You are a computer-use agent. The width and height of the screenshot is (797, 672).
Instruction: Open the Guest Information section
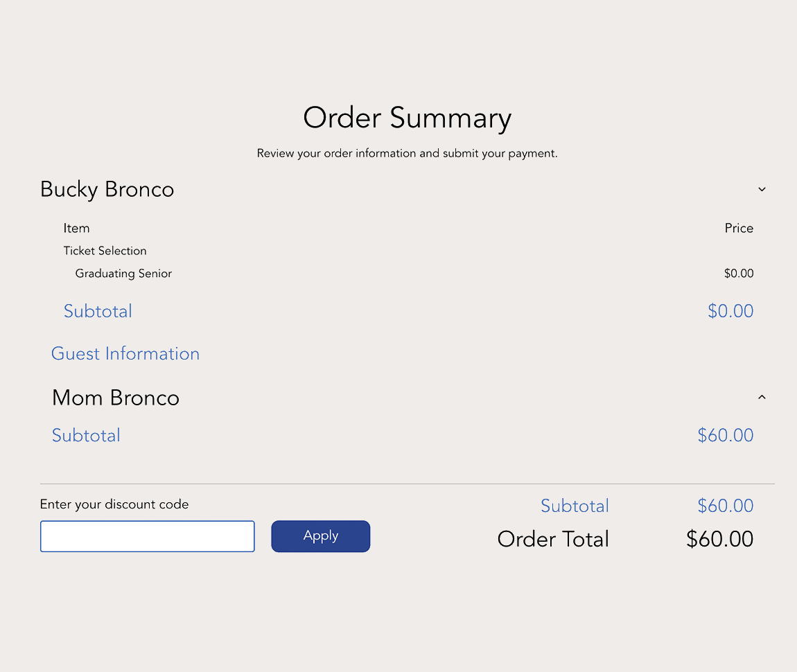tap(125, 353)
